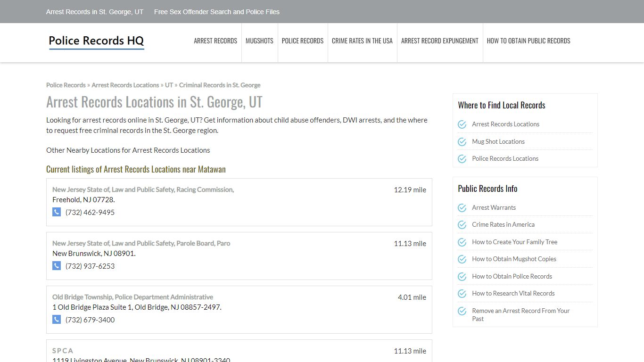Viewport: 644px width, 362px height.
Task: Click address Freehold, NJ 07728
Action: pos(83,200)
